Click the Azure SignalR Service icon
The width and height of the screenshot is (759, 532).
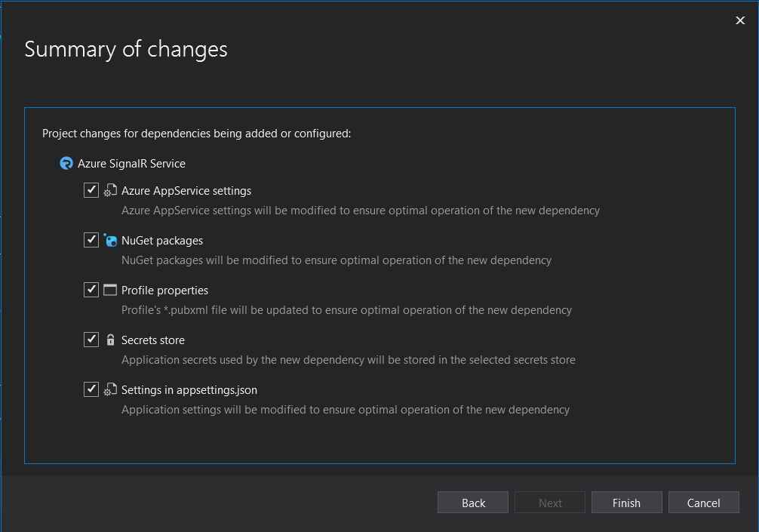(x=66, y=163)
